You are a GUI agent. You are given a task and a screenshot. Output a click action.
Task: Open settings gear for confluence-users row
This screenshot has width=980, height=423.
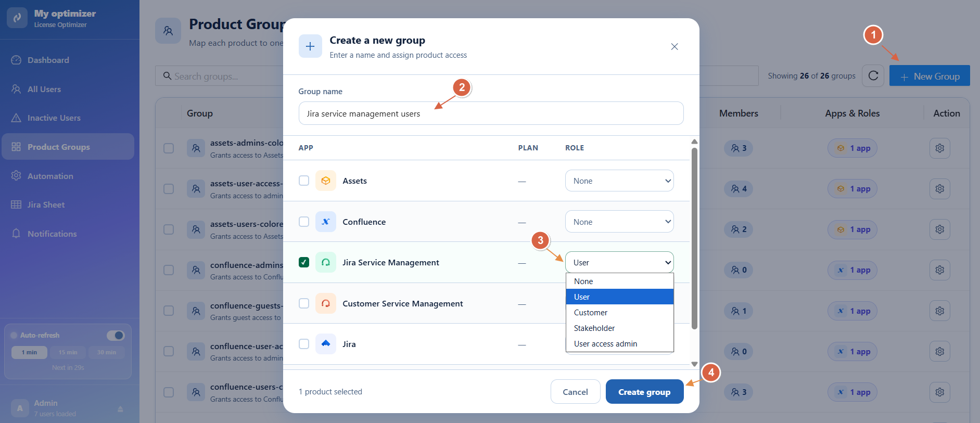click(x=940, y=392)
